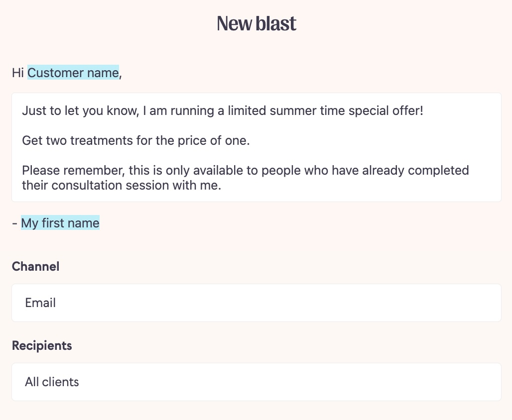
Task: Click the Customer name placeholder tag
Action: click(x=73, y=73)
